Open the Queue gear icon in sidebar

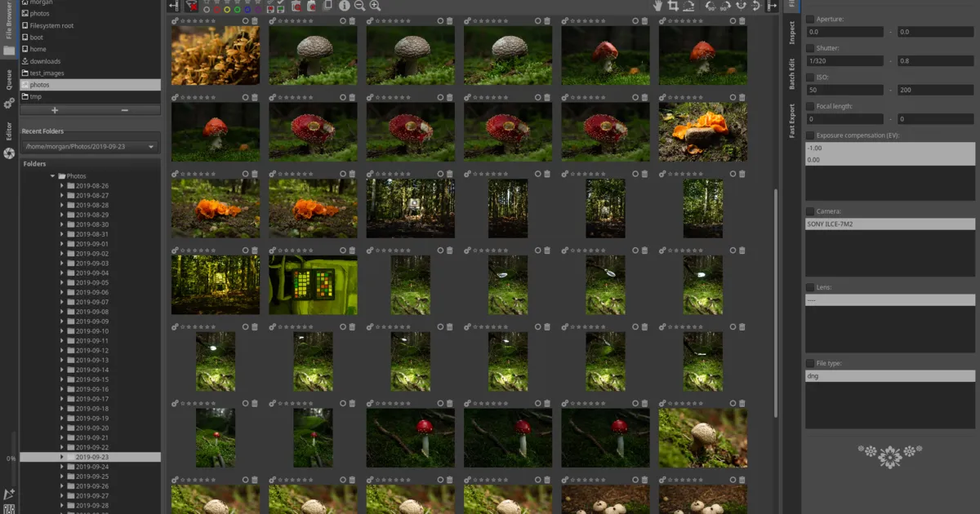(x=9, y=104)
